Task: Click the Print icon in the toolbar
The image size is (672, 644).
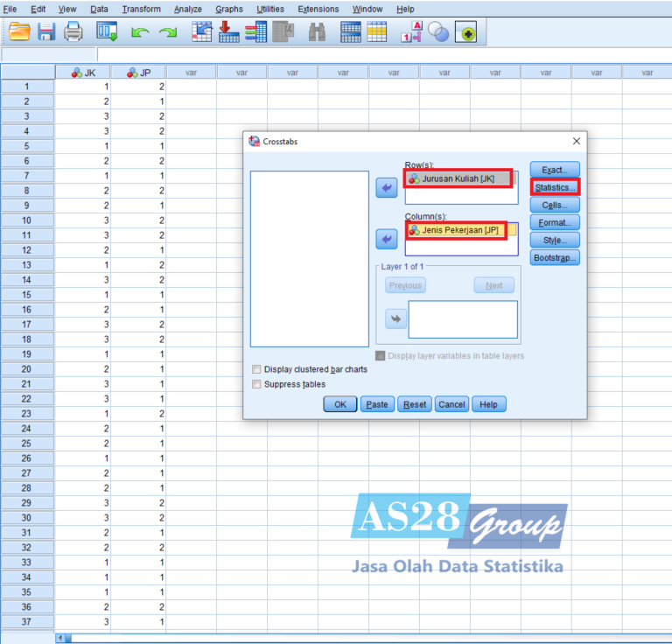Action: pos(73,32)
